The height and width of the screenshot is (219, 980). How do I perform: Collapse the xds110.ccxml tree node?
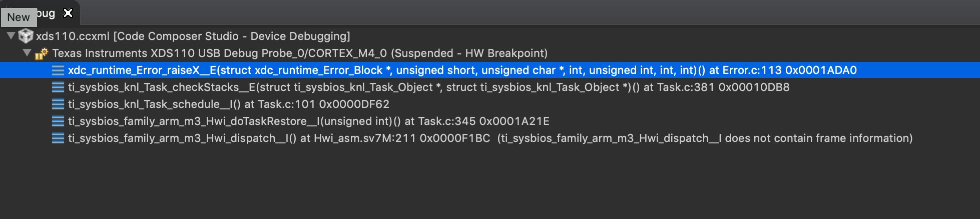pyautogui.click(x=11, y=36)
